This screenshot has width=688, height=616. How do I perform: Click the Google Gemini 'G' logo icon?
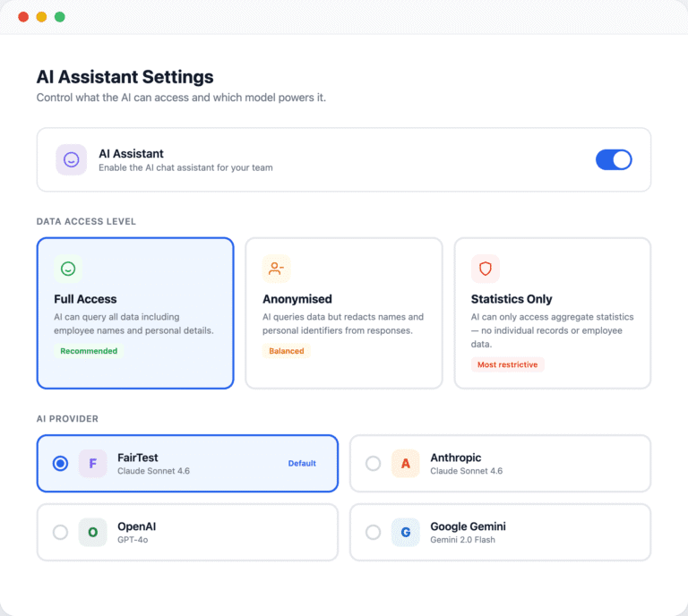pos(406,532)
